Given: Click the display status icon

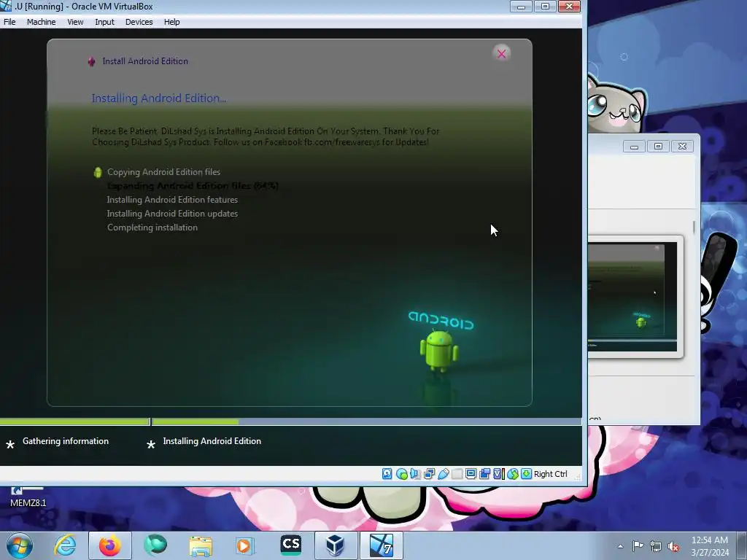Looking at the screenshot, I should coord(471,474).
